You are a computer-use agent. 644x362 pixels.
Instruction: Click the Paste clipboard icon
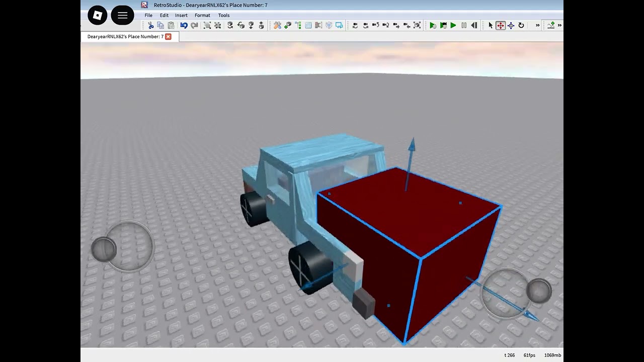[x=171, y=25]
